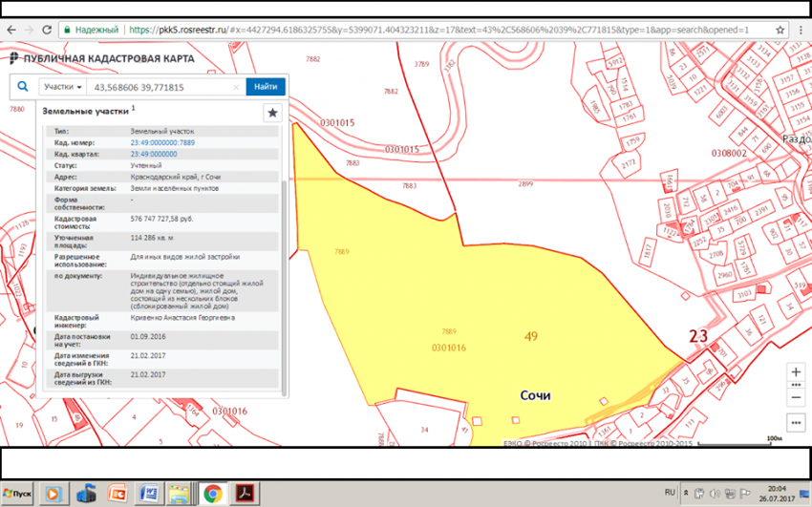
Task: Click the secure padlock icon in the address bar
Action: tap(67, 30)
